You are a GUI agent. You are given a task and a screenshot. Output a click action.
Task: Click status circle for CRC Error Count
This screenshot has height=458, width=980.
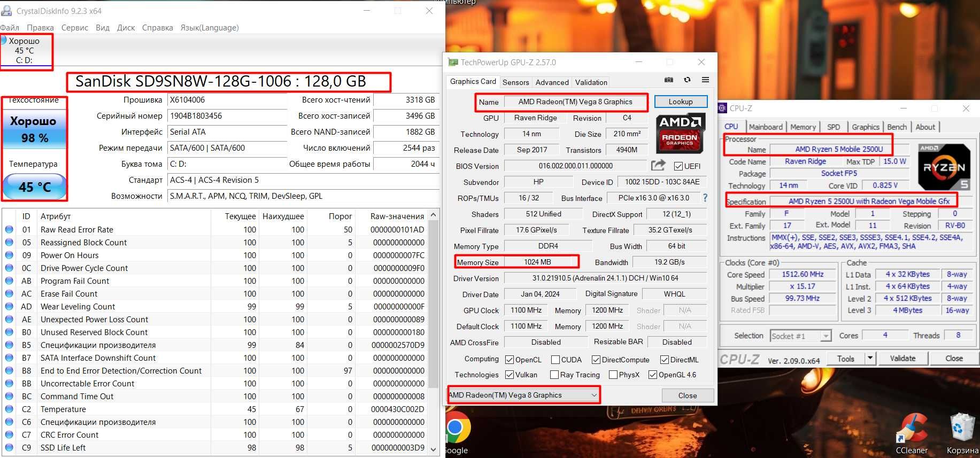click(9, 434)
